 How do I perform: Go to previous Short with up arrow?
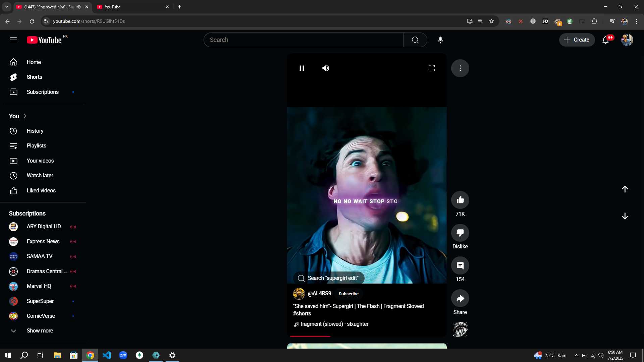pyautogui.click(x=625, y=189)
